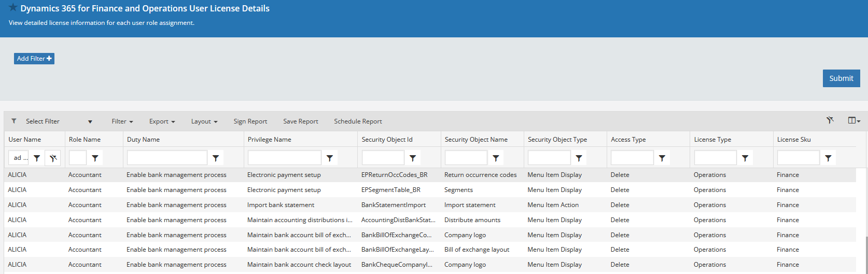The image size is (868, 274).
Task: Open the Select Filter dropdown
Action: (59, 121)
